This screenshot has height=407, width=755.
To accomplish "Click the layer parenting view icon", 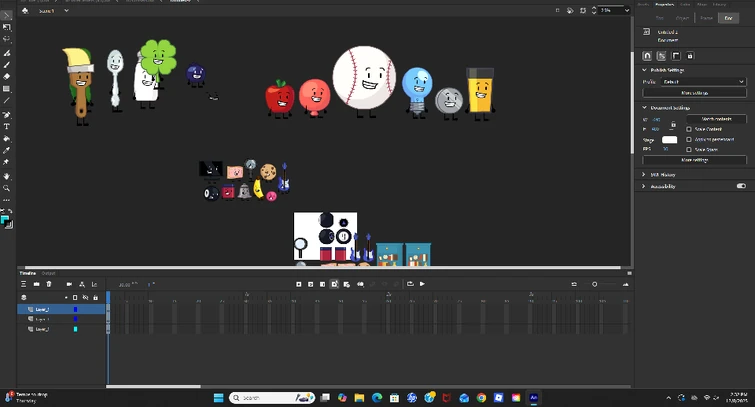I will pos(82,284).
